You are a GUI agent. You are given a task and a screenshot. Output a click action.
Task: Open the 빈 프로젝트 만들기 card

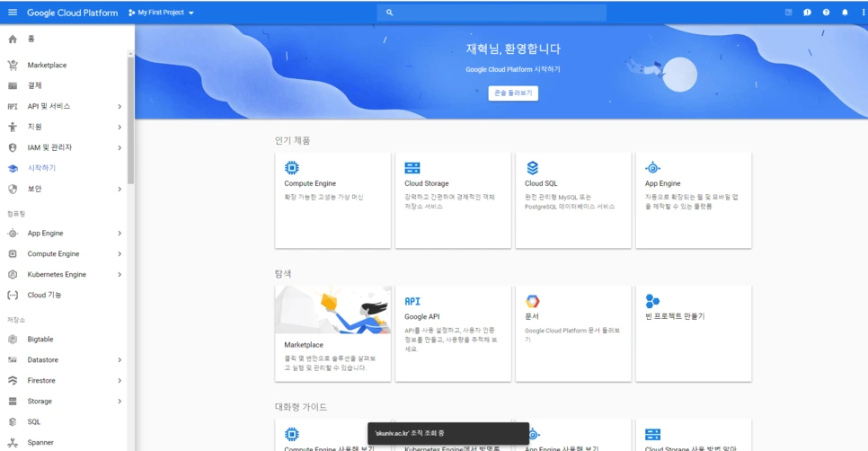(694, 333)
